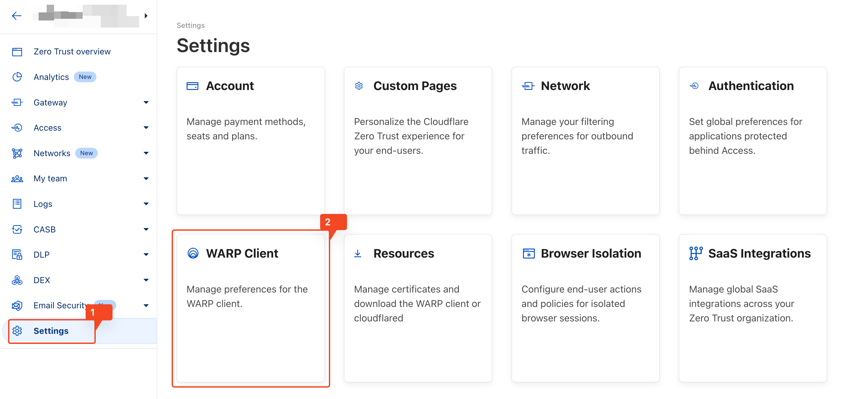The image size is (868, 399).
Task: Select the Networks sidebar icon
Action: pyautogui.click(x=17, y=153)
